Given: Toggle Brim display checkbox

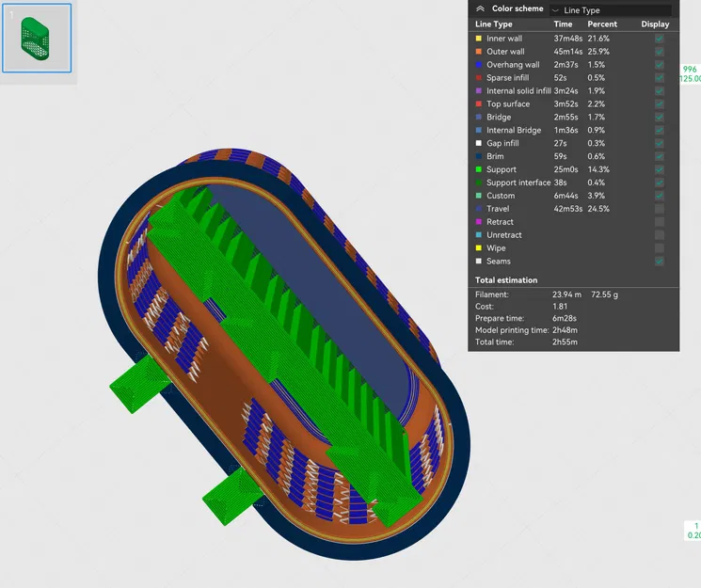Looking at the screenshot, I should click(659, 156).
